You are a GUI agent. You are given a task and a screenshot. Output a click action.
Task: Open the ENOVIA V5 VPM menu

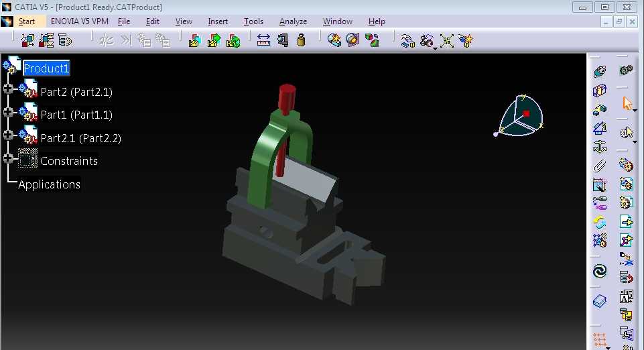[80, 21]
